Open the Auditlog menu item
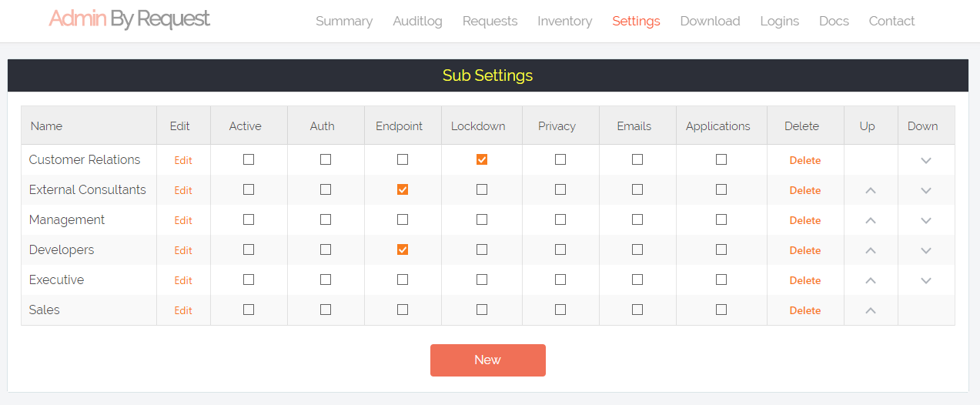980x405 pixels. point(417,21)
